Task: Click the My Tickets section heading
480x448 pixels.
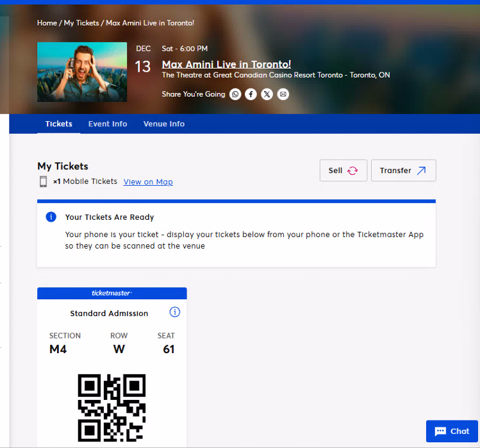Action: pyautogui.click(x=63, y=166)
